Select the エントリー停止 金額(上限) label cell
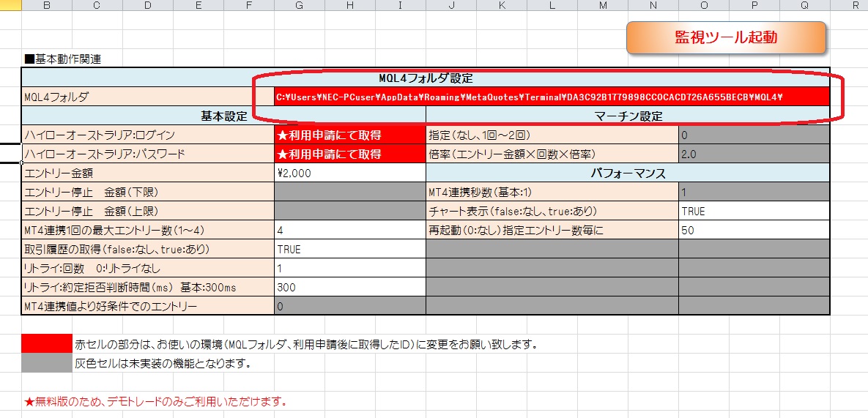868x418 pixels. point(148,212)
